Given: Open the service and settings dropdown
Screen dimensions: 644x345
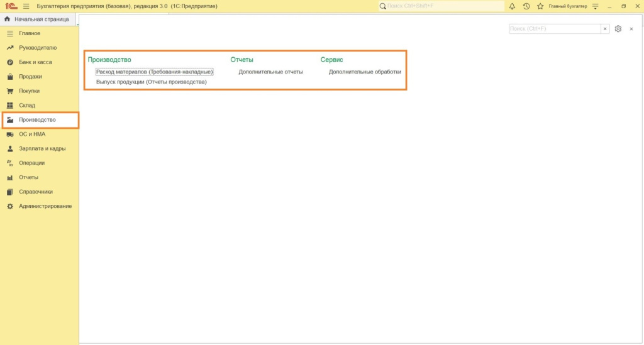Looking at the screenshot, I should click(x=596, y=6).
